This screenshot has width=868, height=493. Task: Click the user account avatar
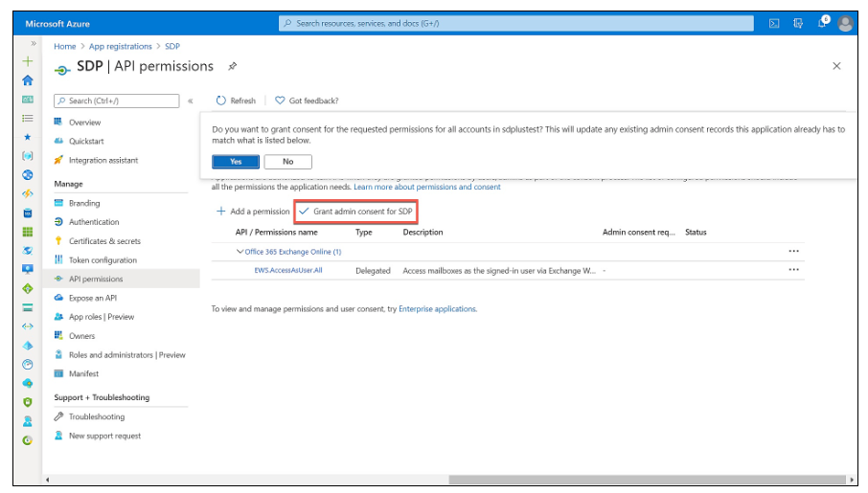point(845,24)
